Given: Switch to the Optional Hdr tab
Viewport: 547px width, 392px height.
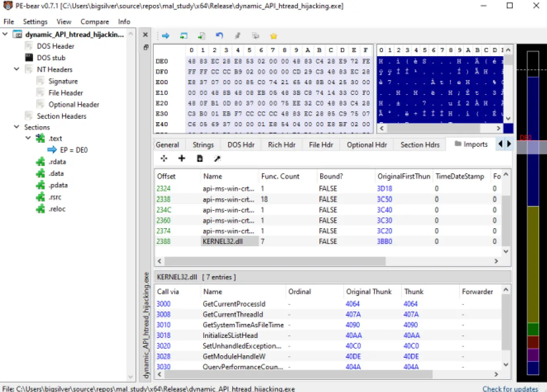Looking at the screenshot, I should 367,145.
